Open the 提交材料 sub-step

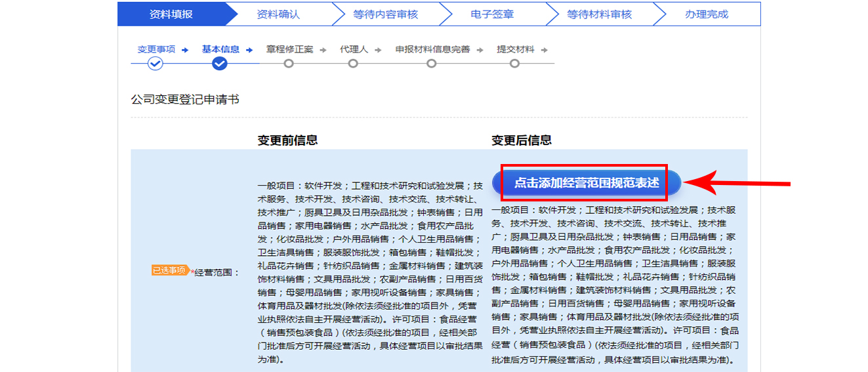pos(515,49)
